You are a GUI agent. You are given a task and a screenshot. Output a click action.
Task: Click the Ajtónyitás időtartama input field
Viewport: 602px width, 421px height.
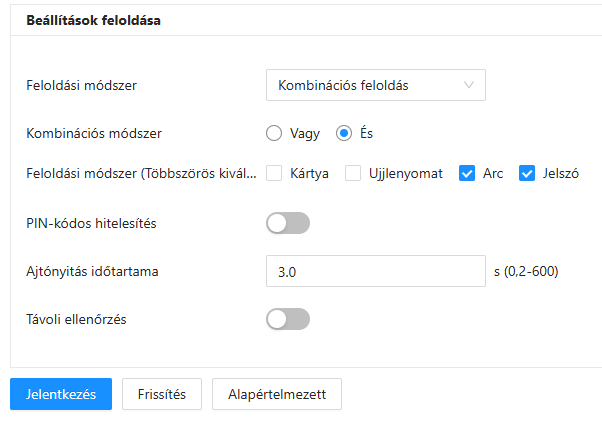pyautogui.click(x=375, y=271)
